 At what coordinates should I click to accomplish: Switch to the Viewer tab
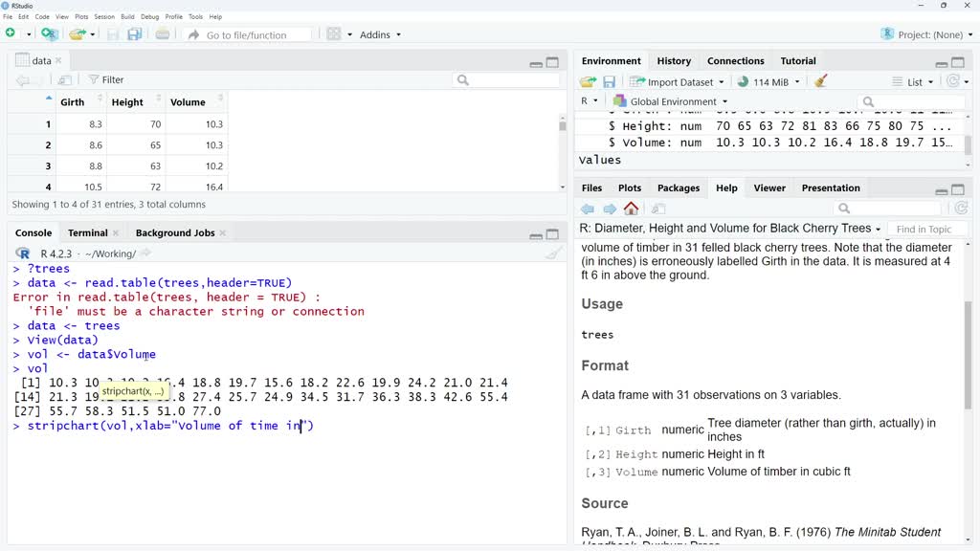click(x=769, y=188)
